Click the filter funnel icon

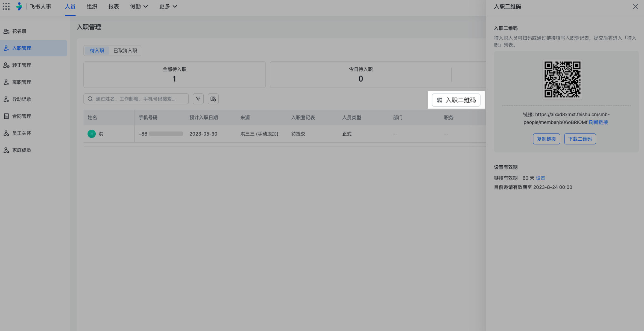pos(198,99)
